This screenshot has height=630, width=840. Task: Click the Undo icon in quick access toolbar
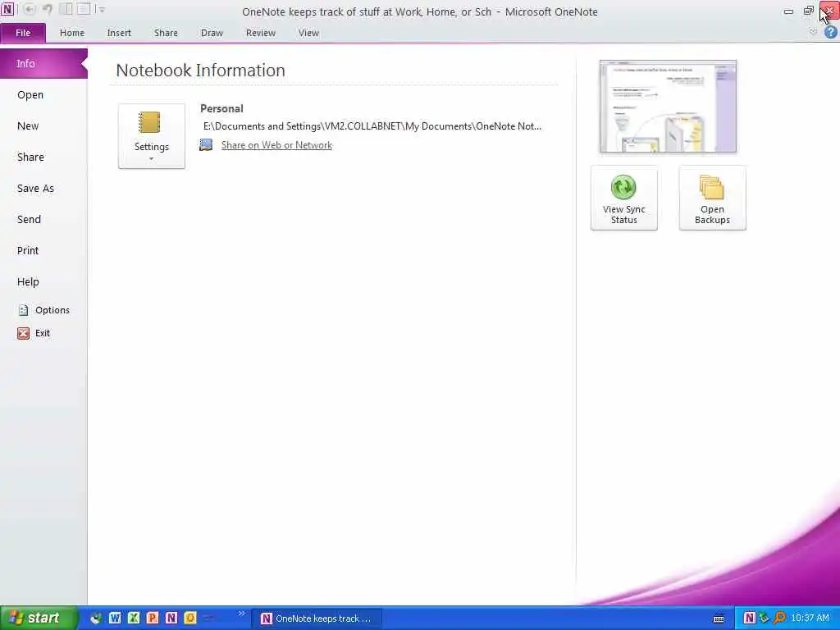(x=47, y=9)
